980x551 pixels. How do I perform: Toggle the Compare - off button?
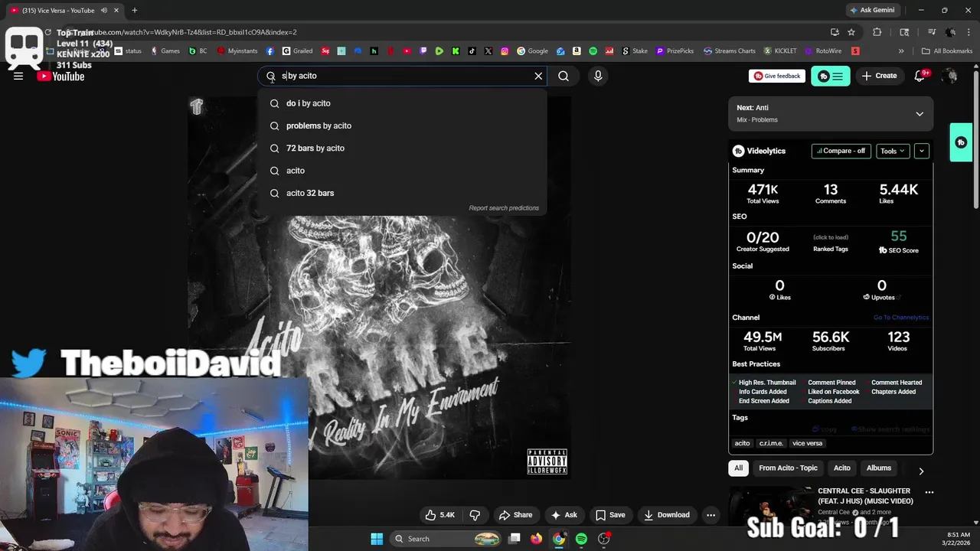[841, 151]
